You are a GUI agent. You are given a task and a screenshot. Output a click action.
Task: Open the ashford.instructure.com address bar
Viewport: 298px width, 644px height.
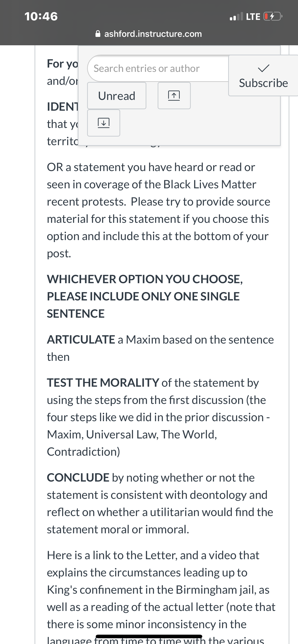tap(149, 34)
